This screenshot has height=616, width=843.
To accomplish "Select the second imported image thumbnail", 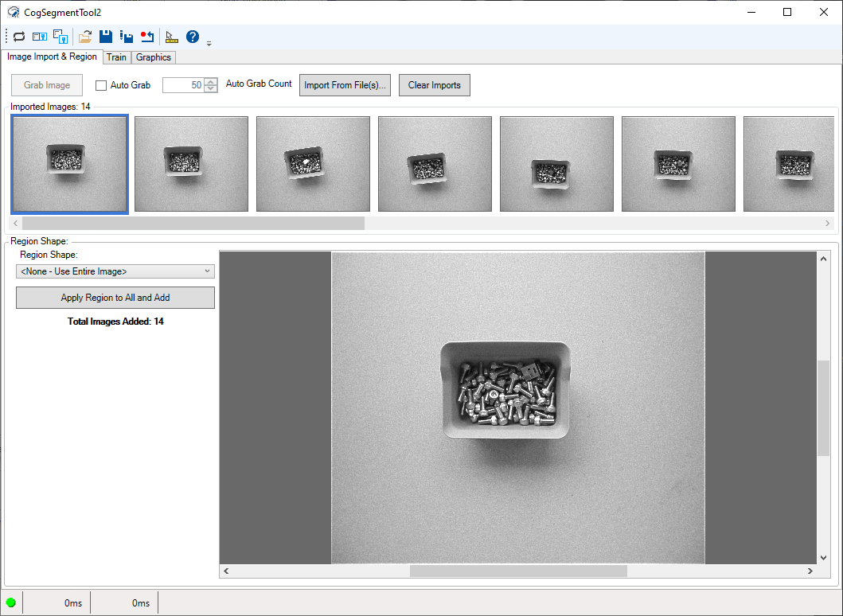I will coord(191,164).
